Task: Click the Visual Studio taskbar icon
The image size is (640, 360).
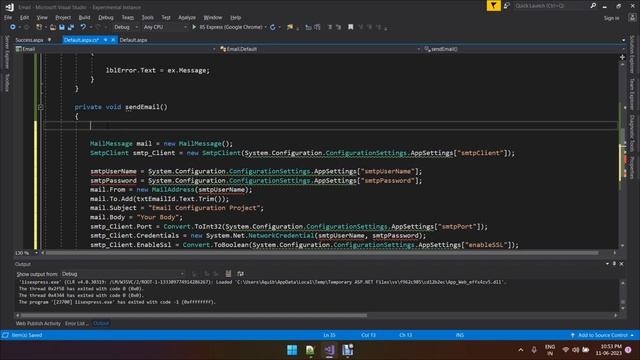Action: coord(329,350)
